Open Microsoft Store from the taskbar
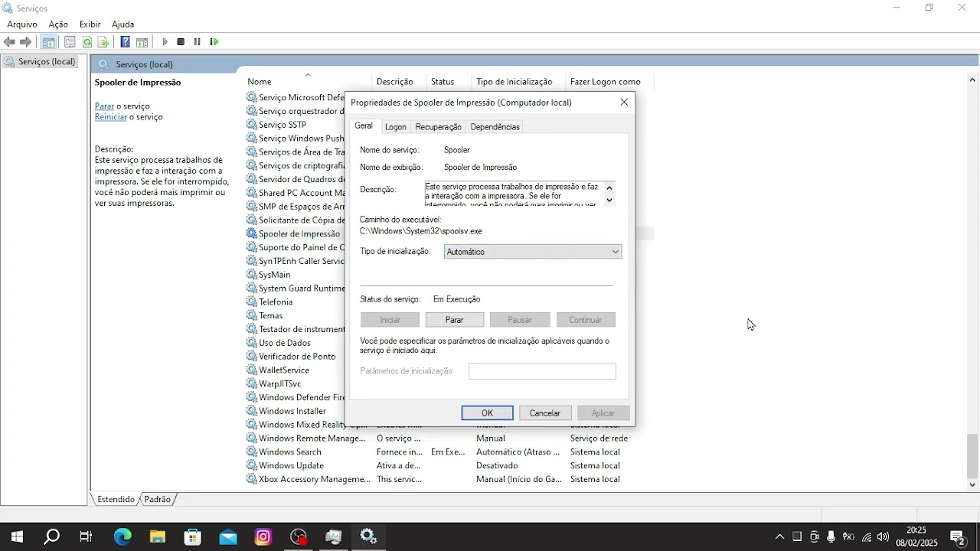 [192, 537]
